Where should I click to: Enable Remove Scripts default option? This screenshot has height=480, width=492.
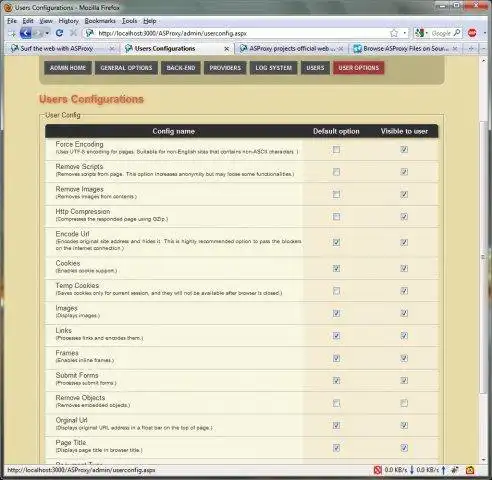[336, 172]
